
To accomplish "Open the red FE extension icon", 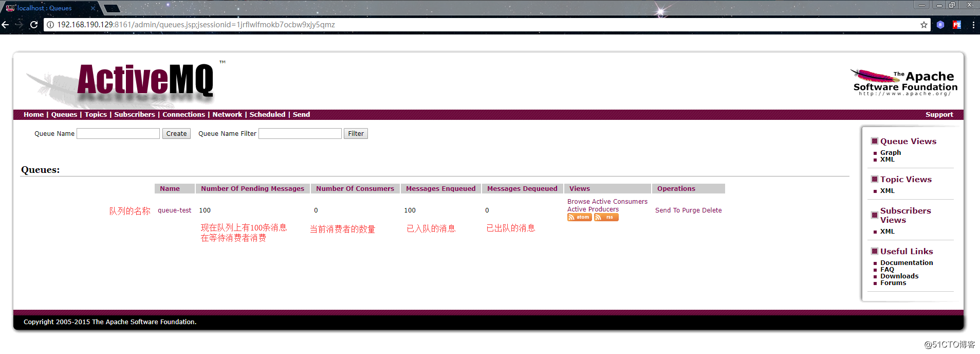I will 956,25.
